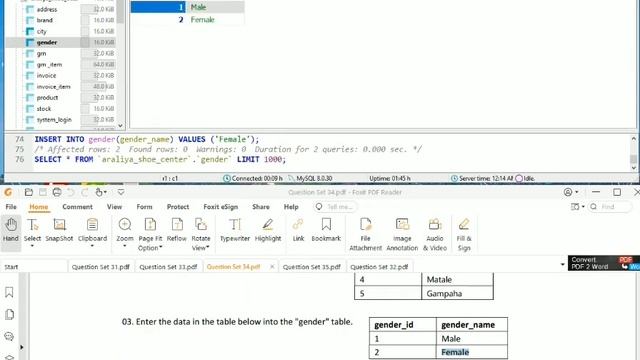The height and width of the screenshot is (360, 640).
Task: Choose the SnapShot tool
Action: (x=59, y=230)
